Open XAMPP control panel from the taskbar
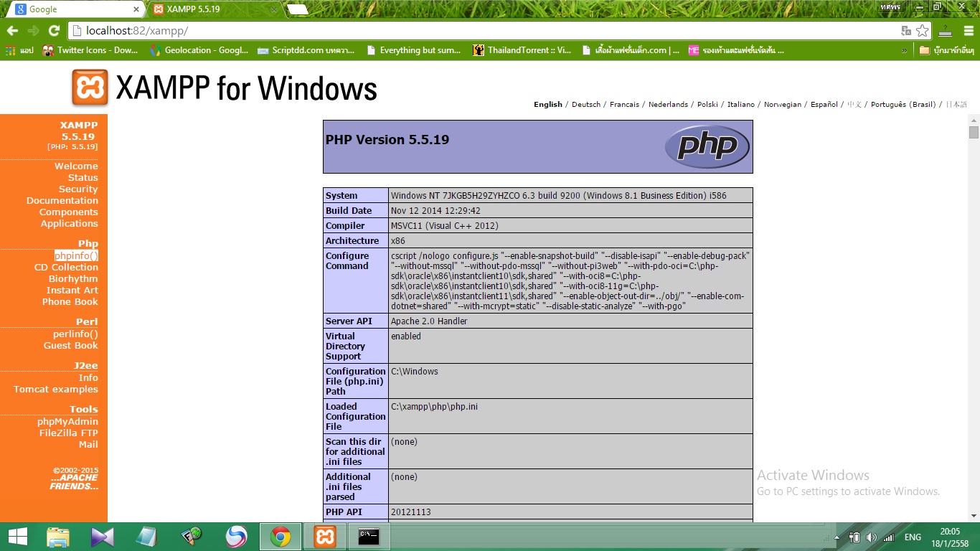 [325, 537]
